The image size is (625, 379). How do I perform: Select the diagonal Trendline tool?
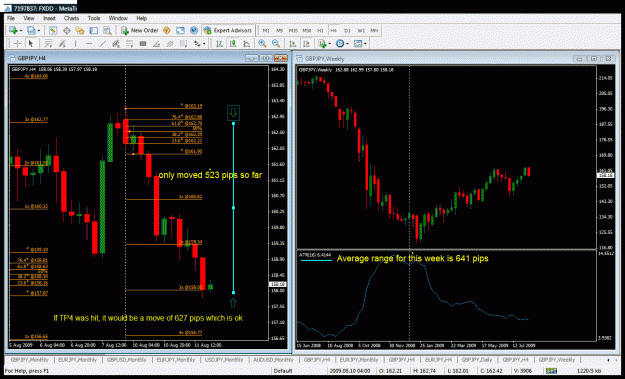click(102, 43)
